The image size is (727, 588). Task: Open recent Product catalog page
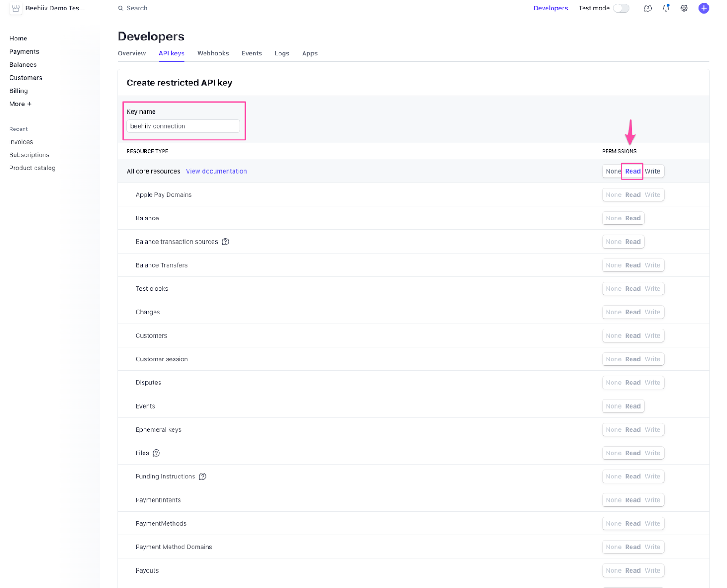32,168
